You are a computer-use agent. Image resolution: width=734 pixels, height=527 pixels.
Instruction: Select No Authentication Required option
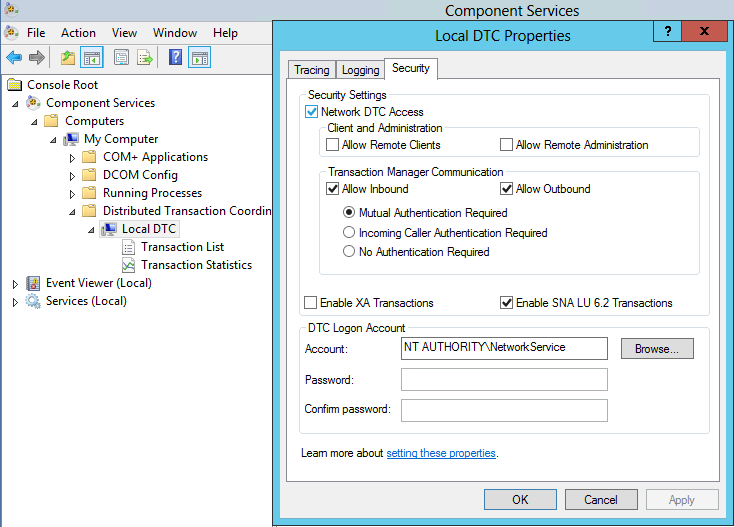point(349,252)
